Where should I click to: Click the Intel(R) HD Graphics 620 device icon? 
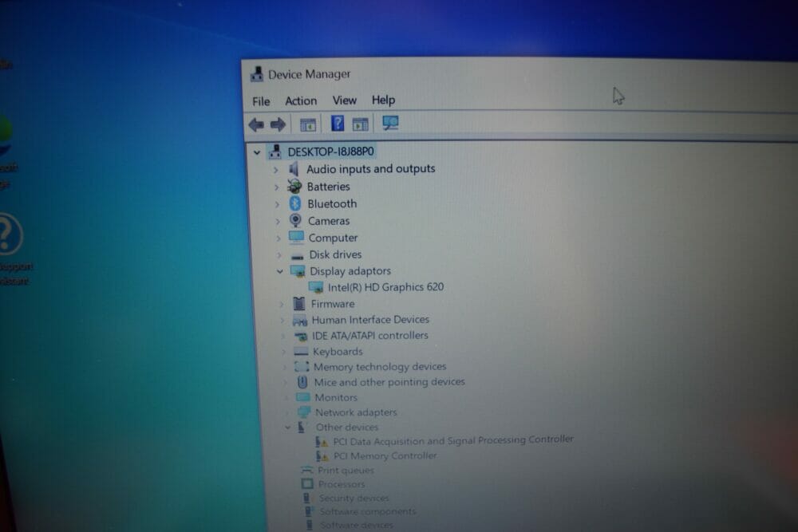click(x=316, y=287)
